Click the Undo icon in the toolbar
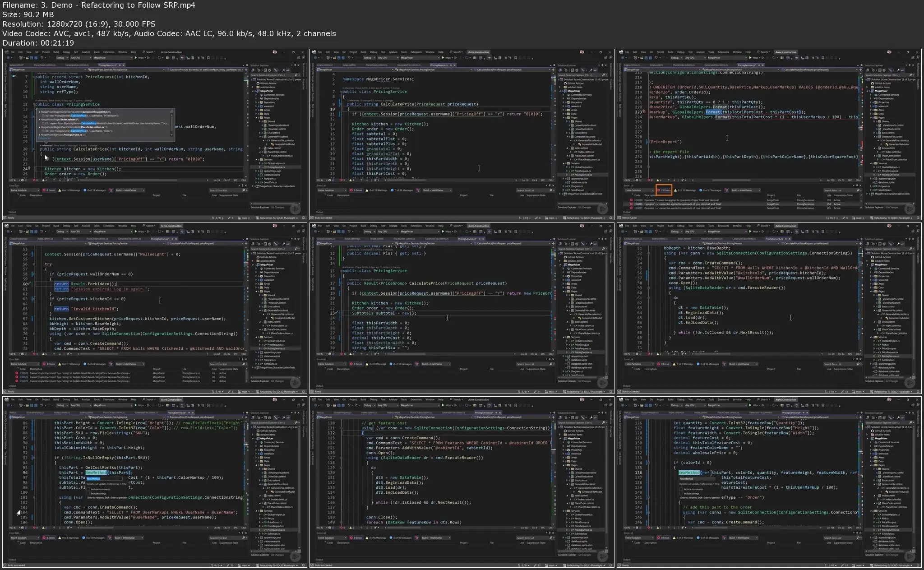924x570 pixels. pos(42,58)
